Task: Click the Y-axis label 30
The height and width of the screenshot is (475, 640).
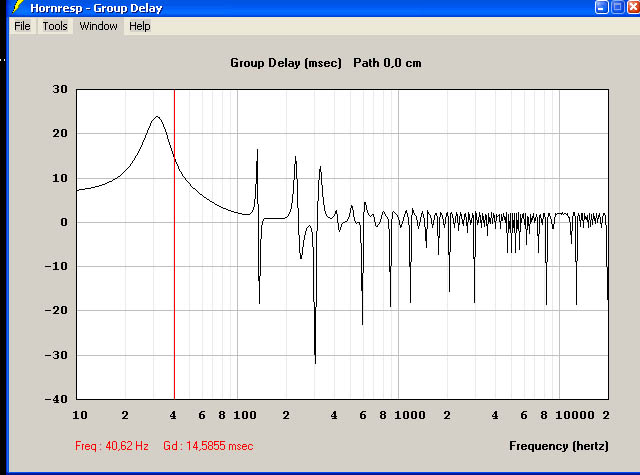Action: (60, 89)
